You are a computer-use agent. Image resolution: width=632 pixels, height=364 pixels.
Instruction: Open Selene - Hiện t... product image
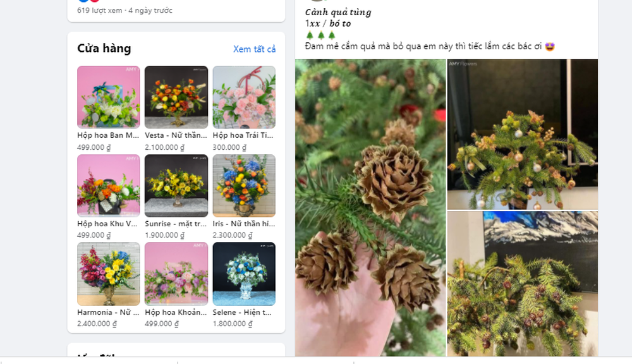coord(244,274)
